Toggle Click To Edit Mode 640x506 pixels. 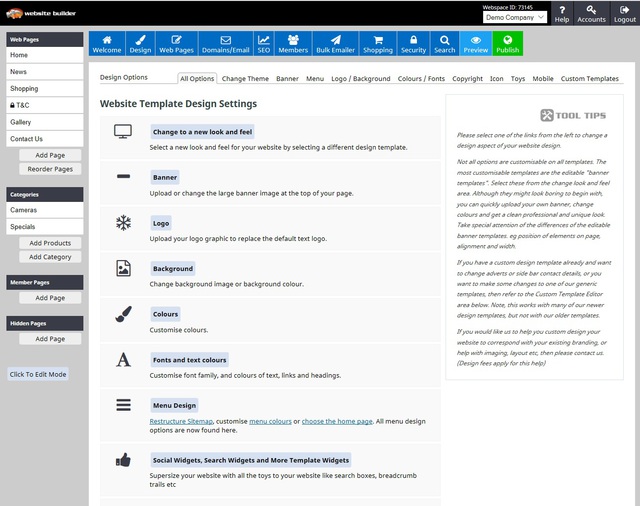coord(38,374)
